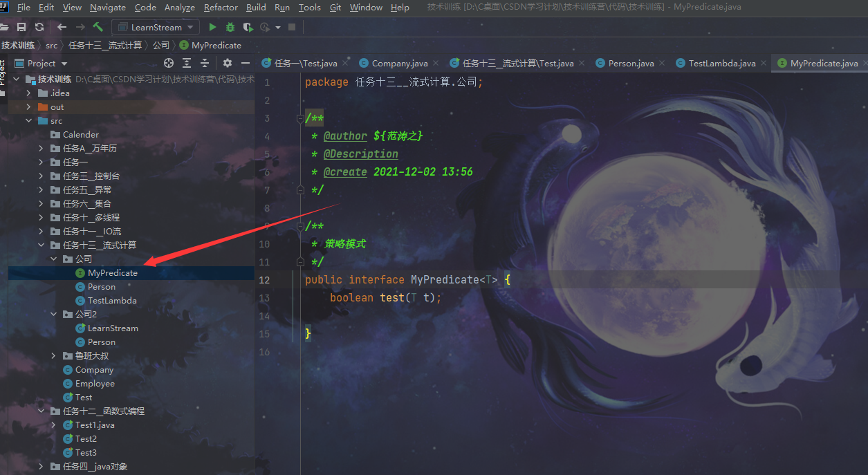Click the boolean test(T t) method line
The width and height of the screenshot is (868, 475).
pos(385,298)
